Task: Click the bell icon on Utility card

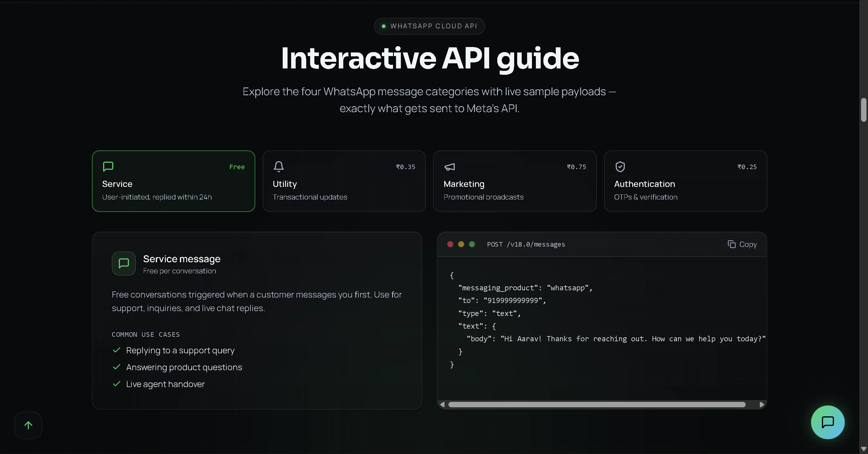Action: (x=279, y=166)
